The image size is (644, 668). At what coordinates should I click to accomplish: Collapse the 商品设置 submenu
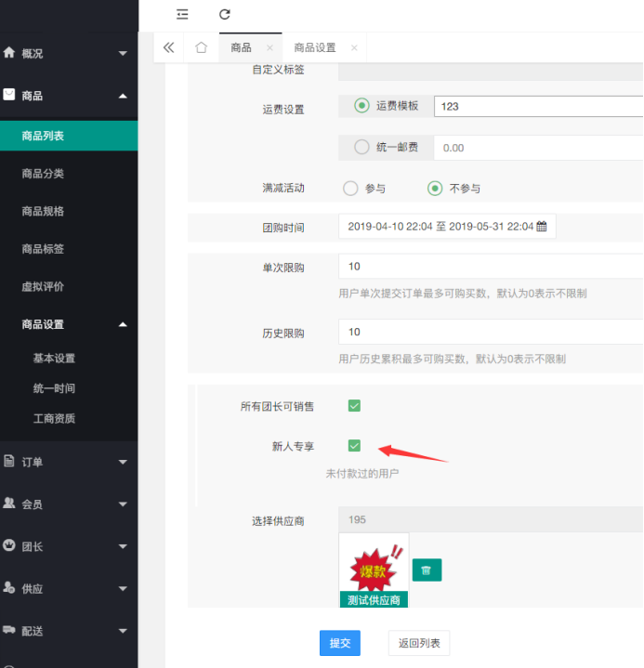pyautogui.click(x=123, y=324)
